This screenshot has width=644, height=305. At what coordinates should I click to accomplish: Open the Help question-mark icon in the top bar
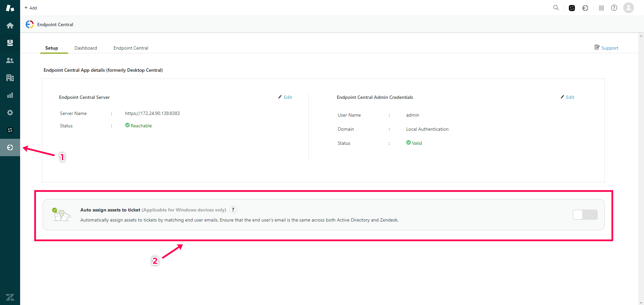614,8
